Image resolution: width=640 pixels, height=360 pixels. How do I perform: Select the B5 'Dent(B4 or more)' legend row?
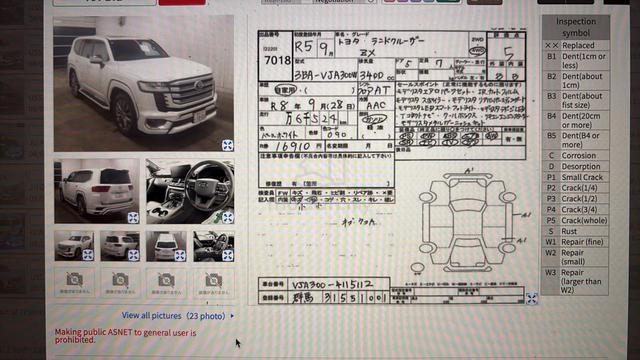[x=576, y=140]
